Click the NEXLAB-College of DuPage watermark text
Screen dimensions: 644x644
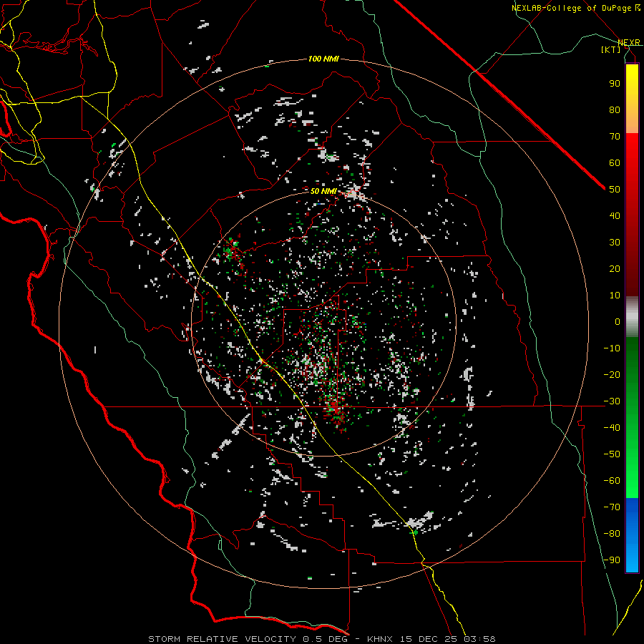click(x=575, y=8)
